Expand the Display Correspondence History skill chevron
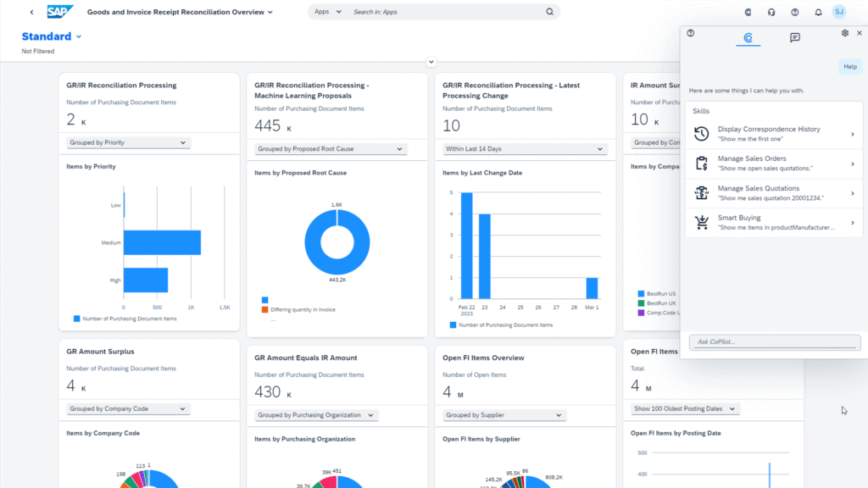This screenshot has width=868, height=488. tap(853, 134)
